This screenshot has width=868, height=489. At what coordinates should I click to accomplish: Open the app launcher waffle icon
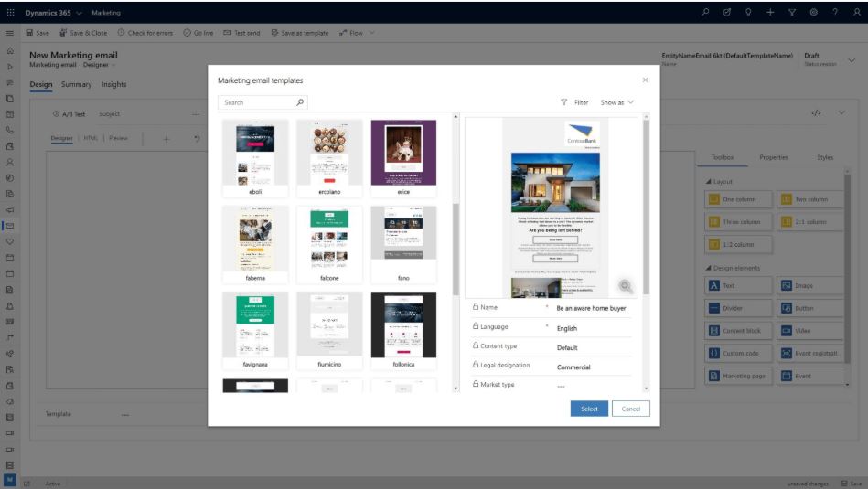[x=10, y=12]
